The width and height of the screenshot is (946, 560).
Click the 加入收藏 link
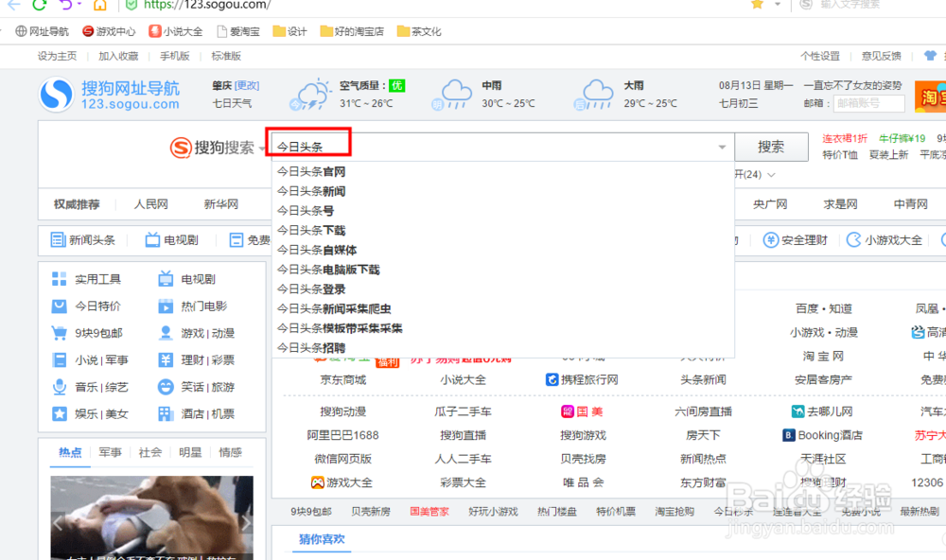[118, 56]
